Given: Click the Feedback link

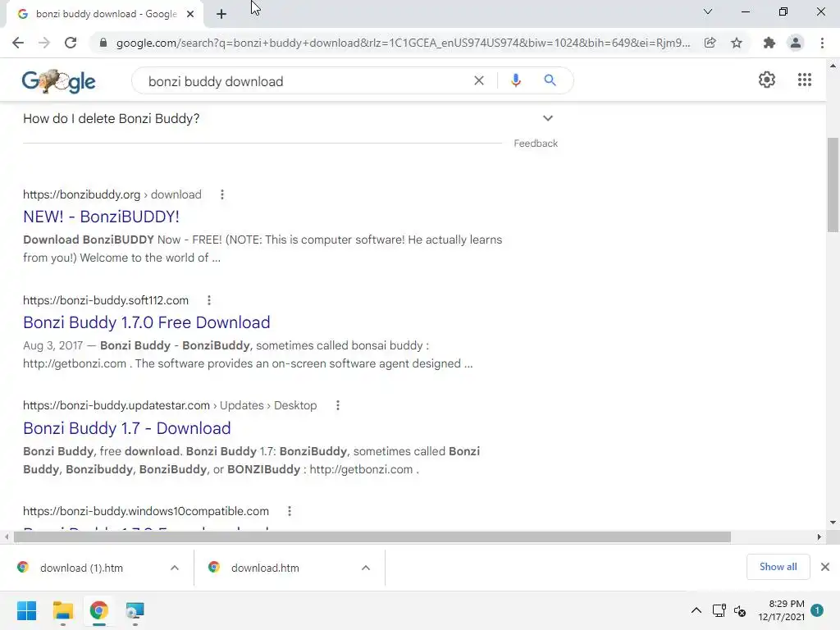Looking at the screenshot, I should (536, 144).
